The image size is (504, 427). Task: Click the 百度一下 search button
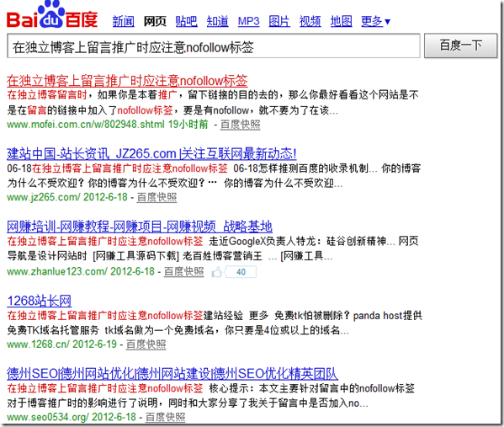[460, 45]
